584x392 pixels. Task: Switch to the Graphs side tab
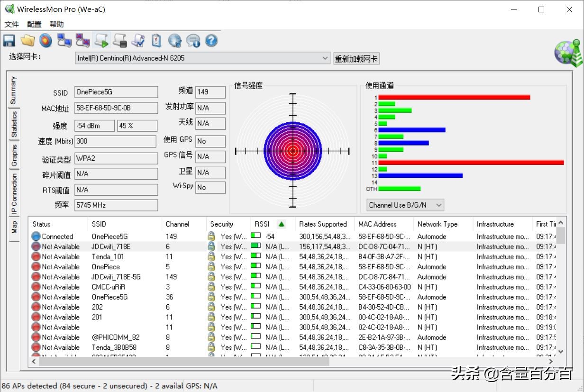[14, 155]
